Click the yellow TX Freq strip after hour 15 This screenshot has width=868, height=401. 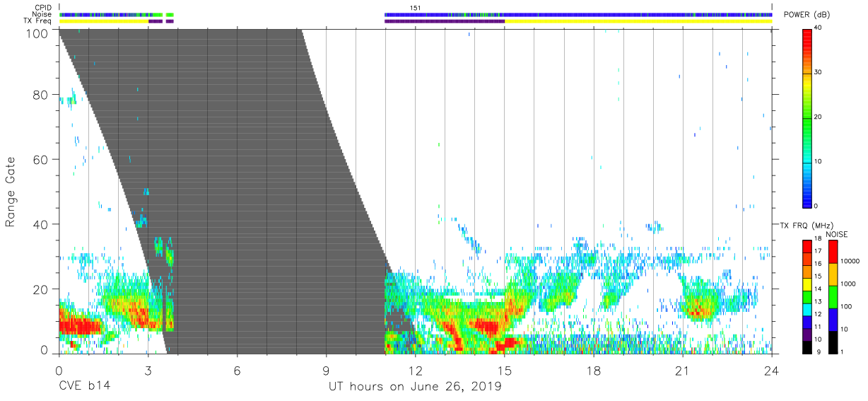coord(638,21)
